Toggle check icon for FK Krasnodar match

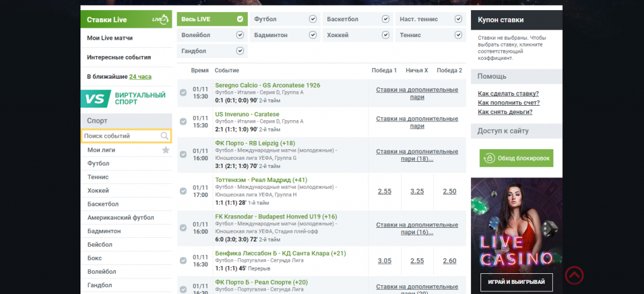coord(183,228)
